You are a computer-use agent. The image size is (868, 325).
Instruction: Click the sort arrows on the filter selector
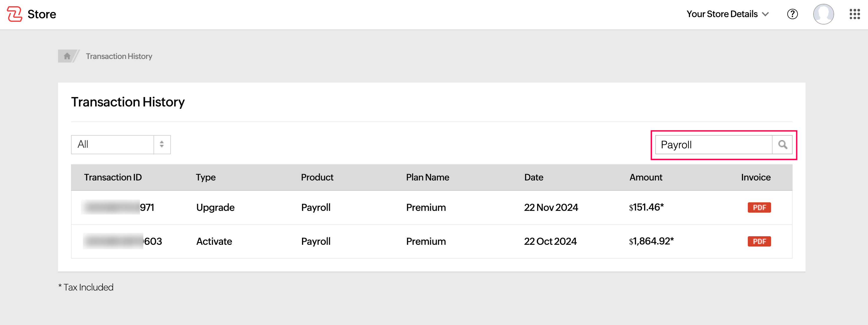[x=162, y=144]
